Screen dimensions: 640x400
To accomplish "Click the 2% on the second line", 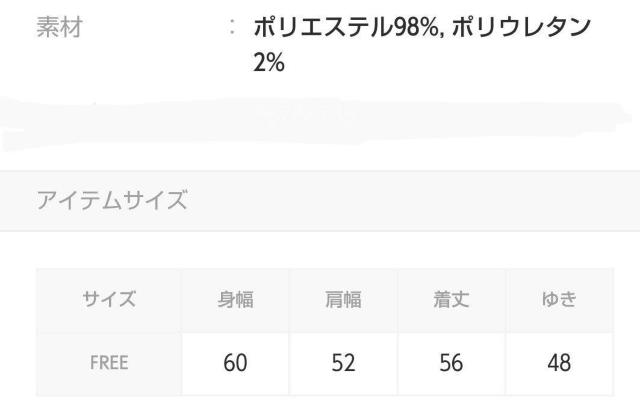I will pyautogui.click(x=270, y=62).
